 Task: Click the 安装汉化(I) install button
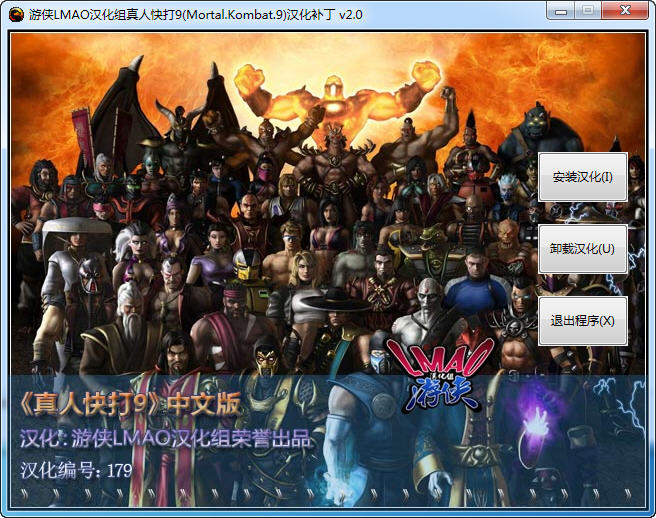coord(582,177)
